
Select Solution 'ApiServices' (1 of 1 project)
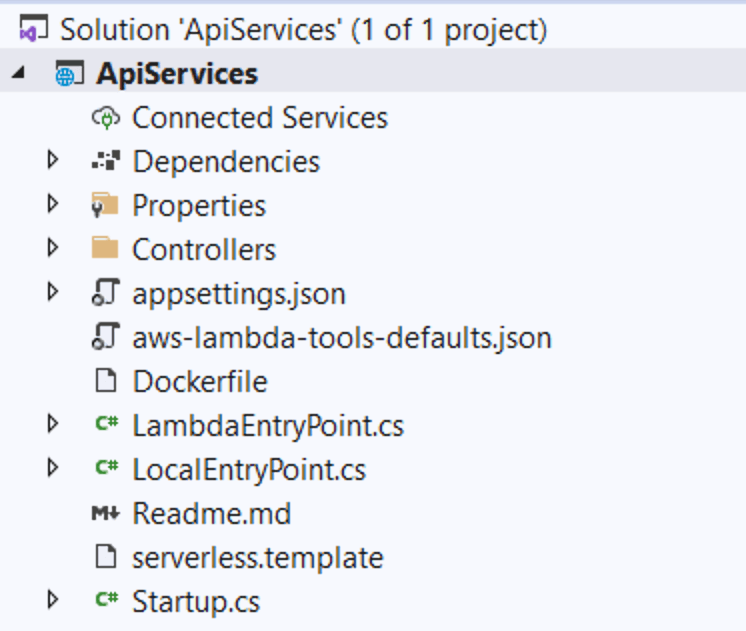(304, 30)
